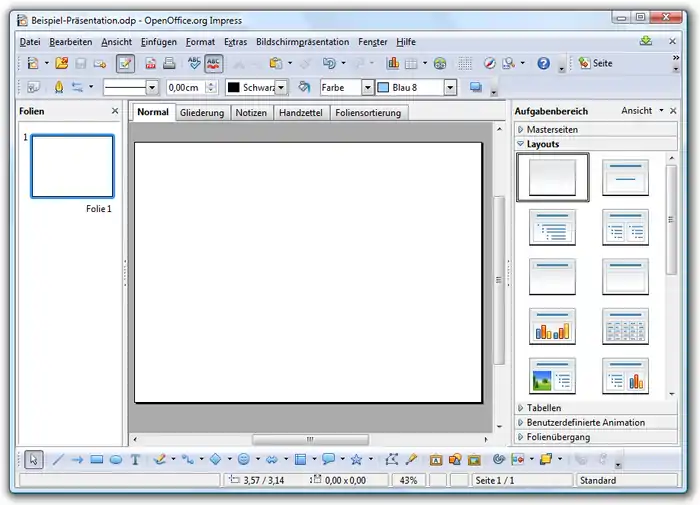Open the Bildschirmpräsentation menu
700x505 pixels.
coord(303,42)
